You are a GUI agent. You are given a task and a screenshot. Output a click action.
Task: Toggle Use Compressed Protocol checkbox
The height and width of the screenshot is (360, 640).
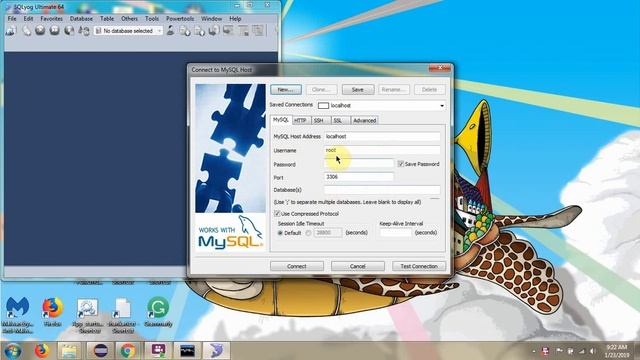(277, 213)
